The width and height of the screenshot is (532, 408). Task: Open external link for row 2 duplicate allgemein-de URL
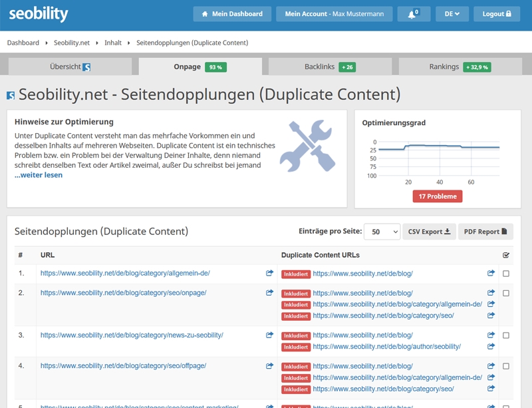pos(491,304)
